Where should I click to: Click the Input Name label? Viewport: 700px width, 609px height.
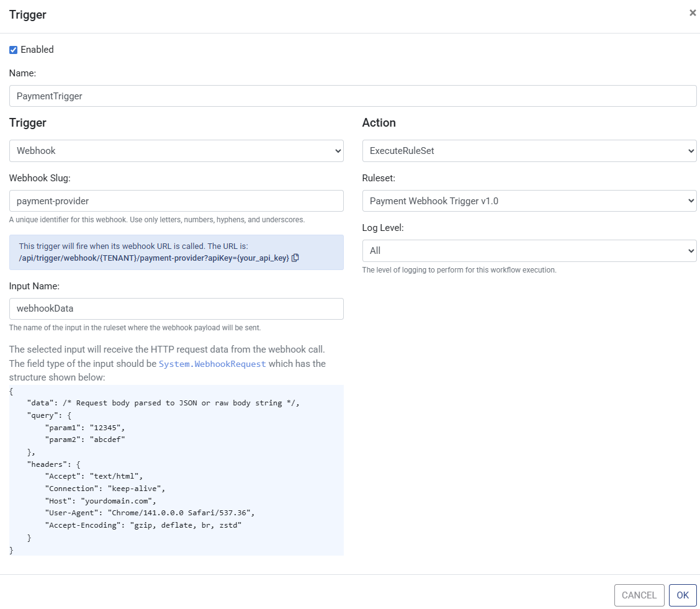click(x=34, y=286)
